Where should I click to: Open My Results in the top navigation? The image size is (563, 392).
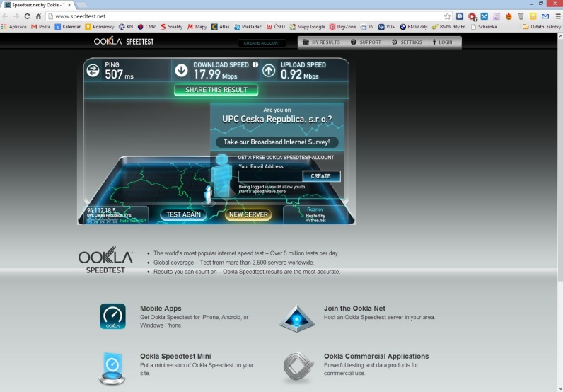point(321,42)
